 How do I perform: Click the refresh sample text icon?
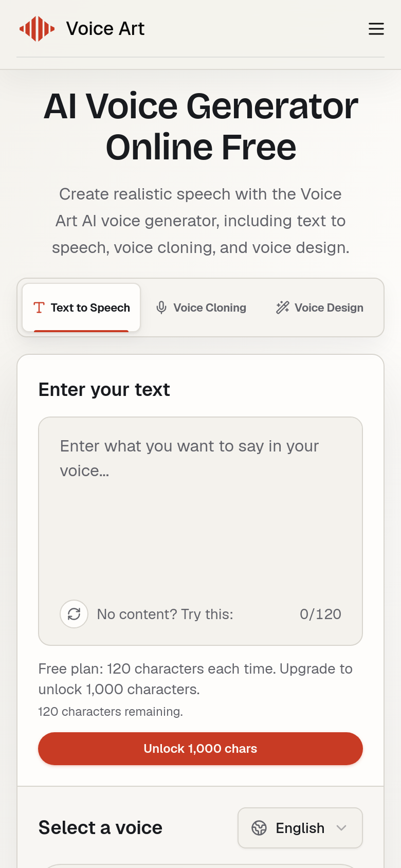(x=74, y=614)
